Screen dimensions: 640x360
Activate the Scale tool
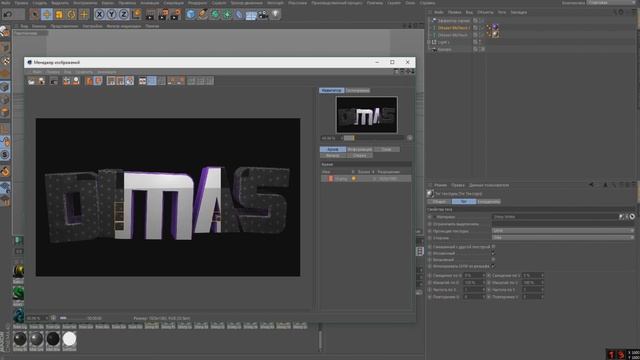pyautogui.click(x=59, y=15)
